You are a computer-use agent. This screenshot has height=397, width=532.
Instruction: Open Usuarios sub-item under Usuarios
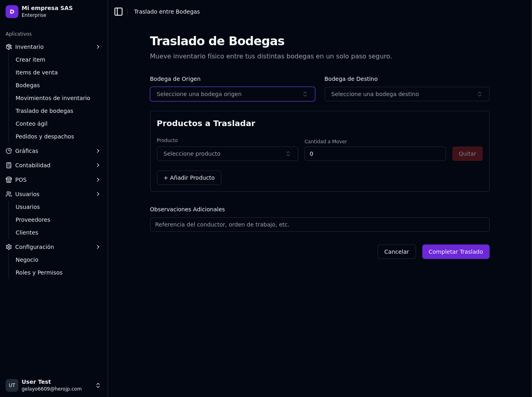click(28, 207)
